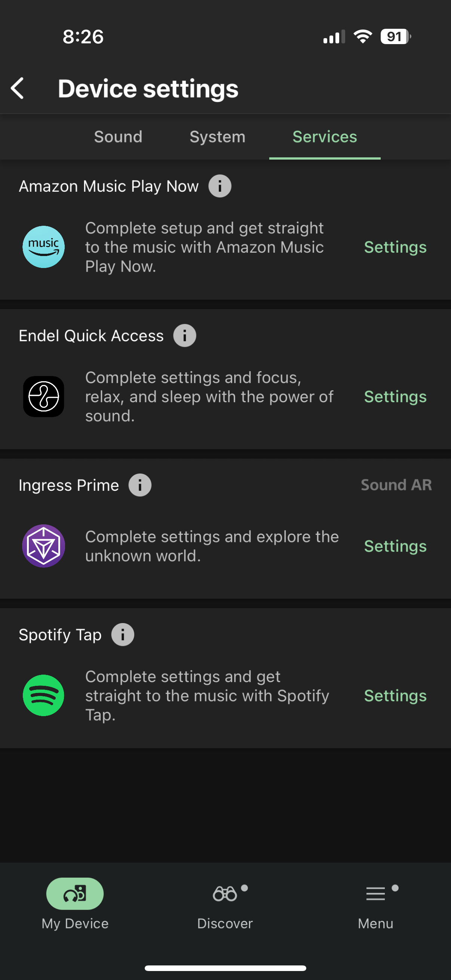The height and width of the screenshot is (980, 451).
Task: Open Settings for Spotify Tap
Action: 395,696
